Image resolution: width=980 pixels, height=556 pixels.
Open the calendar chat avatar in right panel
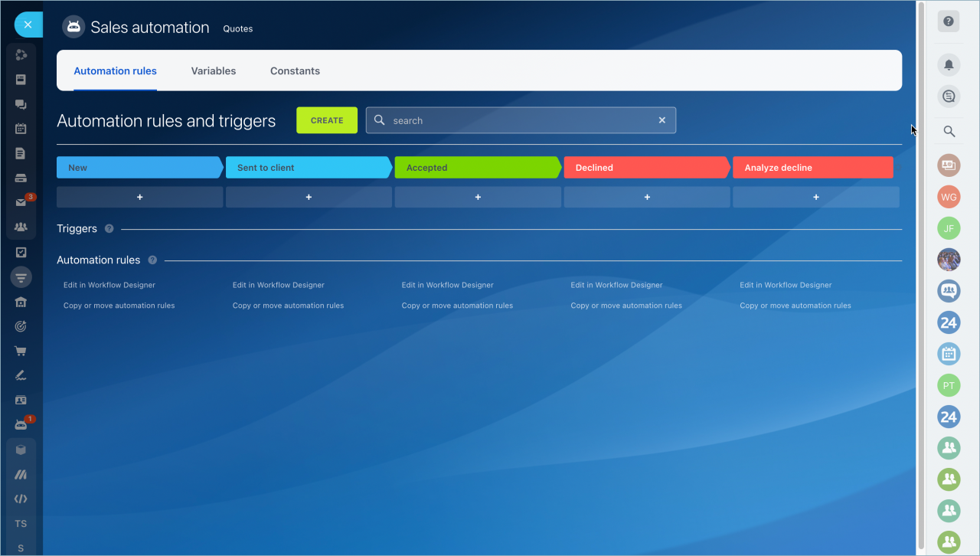click(949, 354)
